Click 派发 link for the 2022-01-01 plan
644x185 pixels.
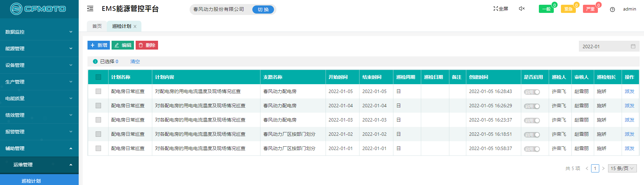click(x=629, y=148)
